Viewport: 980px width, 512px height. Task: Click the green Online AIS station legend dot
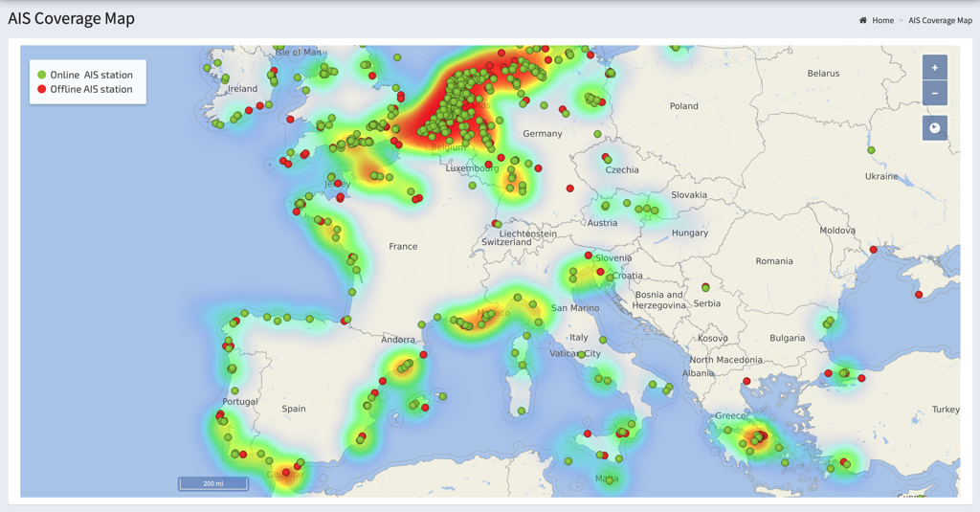[x=41, y=75]
